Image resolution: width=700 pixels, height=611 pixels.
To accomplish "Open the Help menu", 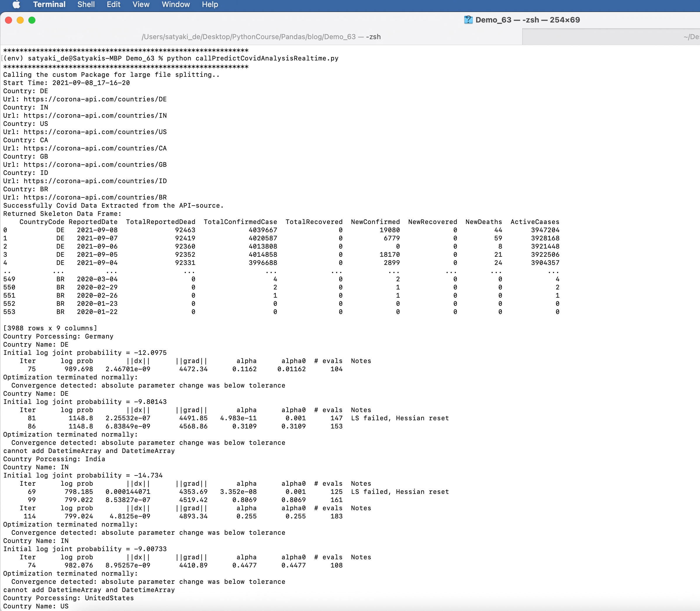I will coord(210,4).
